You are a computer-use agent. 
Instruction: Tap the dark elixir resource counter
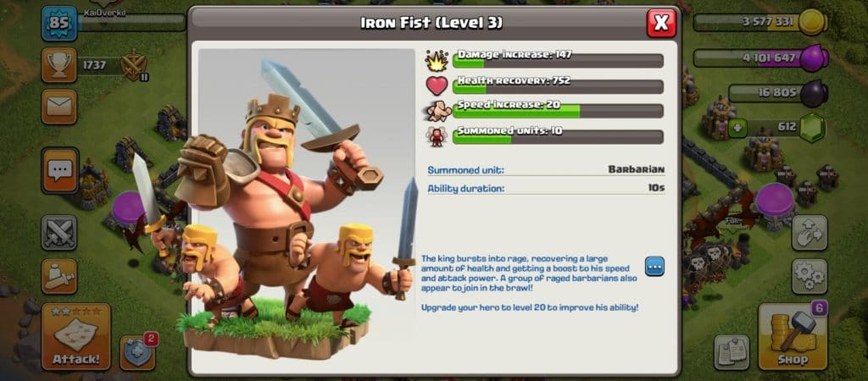coord(778,93)
